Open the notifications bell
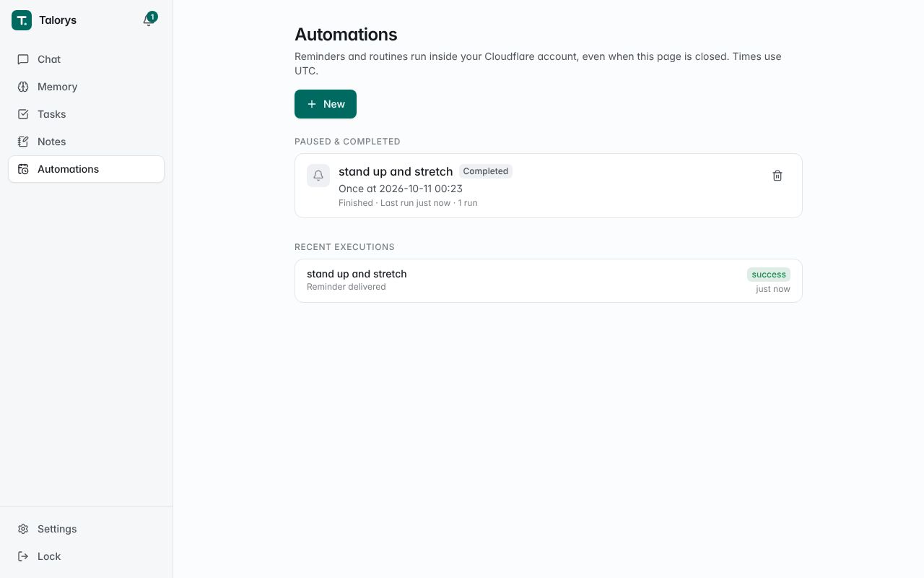Viewport: 924px width, 578px height. point(149,20)
